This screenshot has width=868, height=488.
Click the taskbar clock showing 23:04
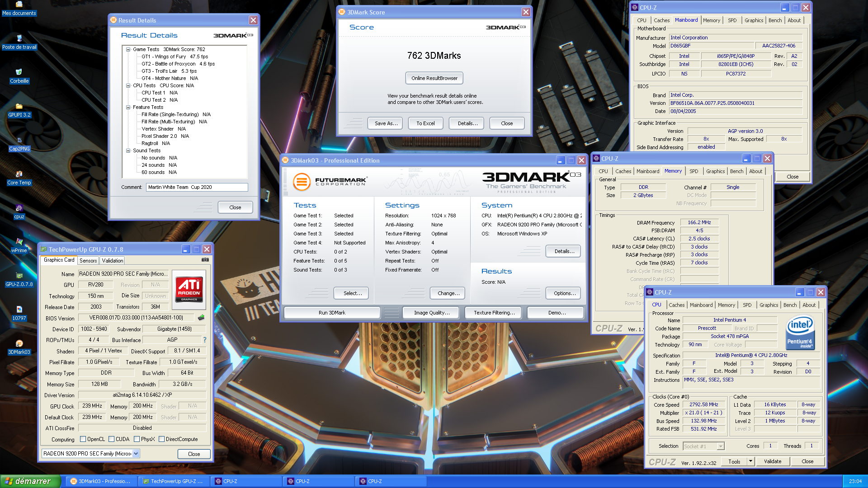click(x=855, y=481)
